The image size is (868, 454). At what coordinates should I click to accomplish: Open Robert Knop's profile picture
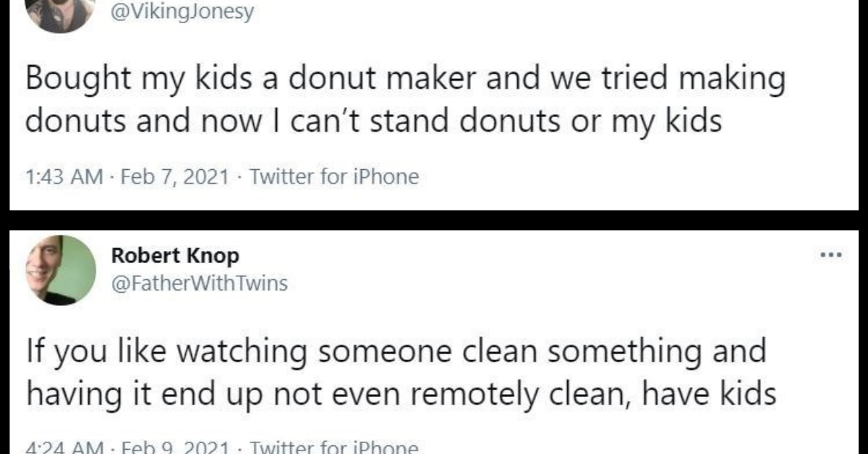(x=61, y=270)
